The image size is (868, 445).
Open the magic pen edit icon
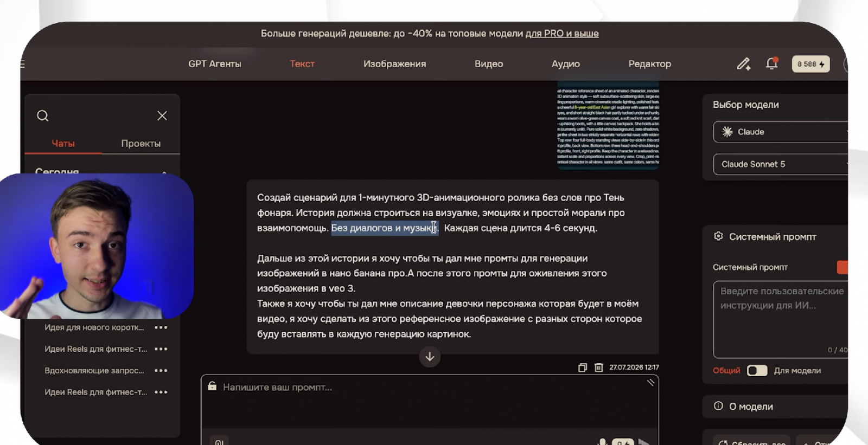[x=744, y=64]
